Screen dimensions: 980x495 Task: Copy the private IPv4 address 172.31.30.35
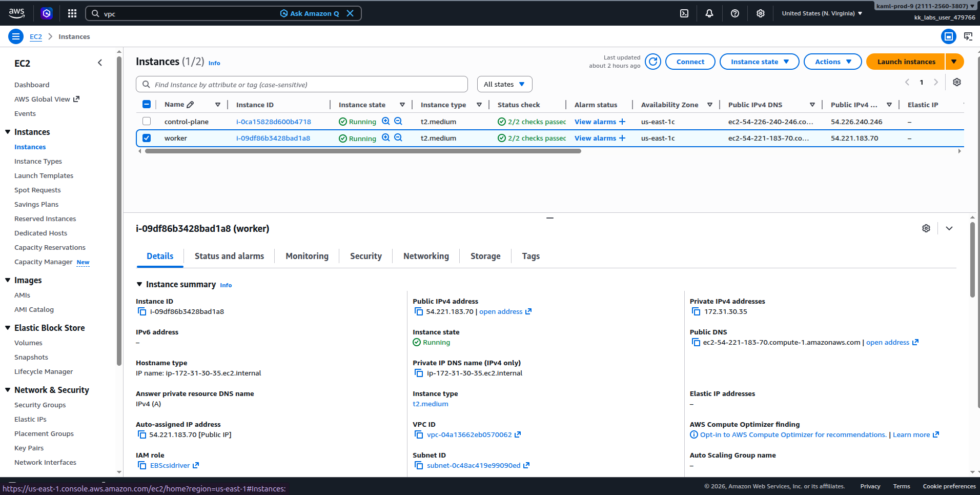pyautogui.click(x=696, y=311)
